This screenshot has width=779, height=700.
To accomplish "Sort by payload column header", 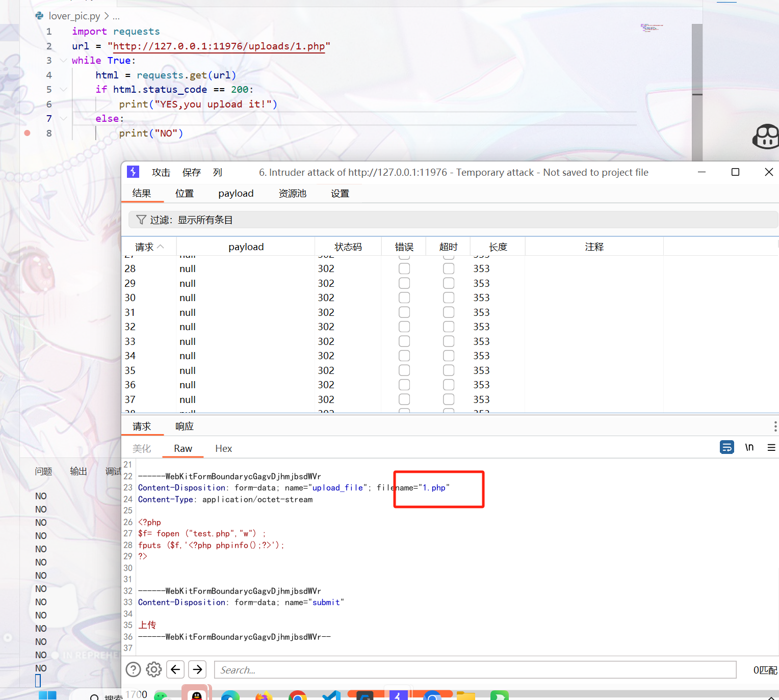I will pyautogui.click(x=246, y=247).
